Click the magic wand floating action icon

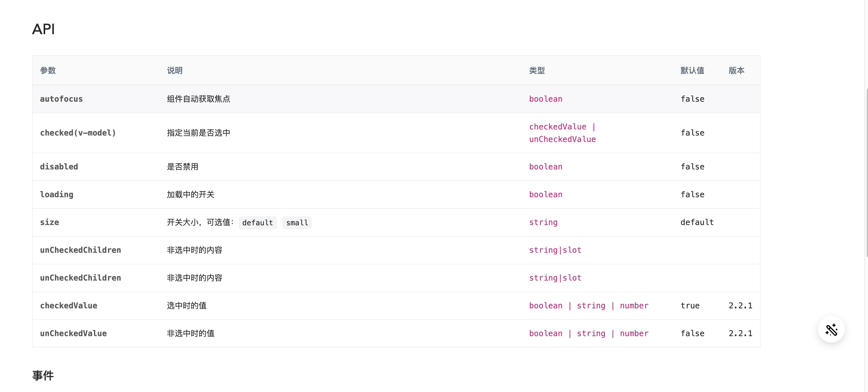[831, 329]
